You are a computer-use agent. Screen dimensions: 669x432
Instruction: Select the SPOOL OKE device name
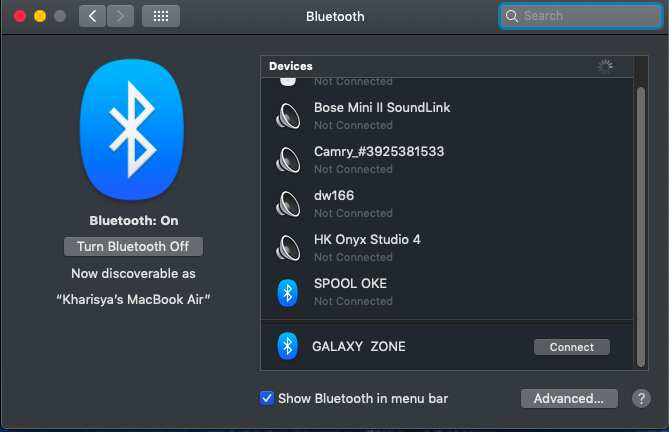click(350, 283)
